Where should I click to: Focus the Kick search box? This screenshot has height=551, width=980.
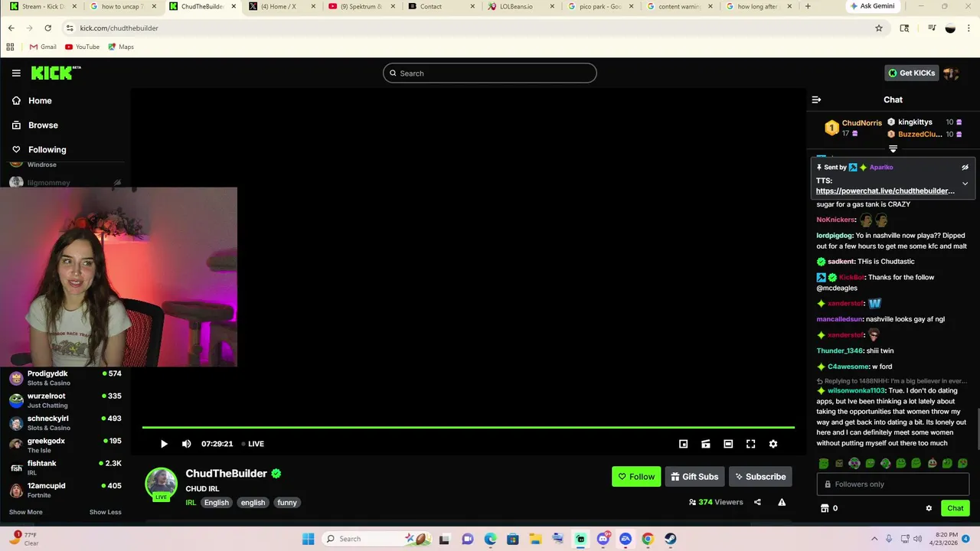pyautogui.click(x=490, y=73)
